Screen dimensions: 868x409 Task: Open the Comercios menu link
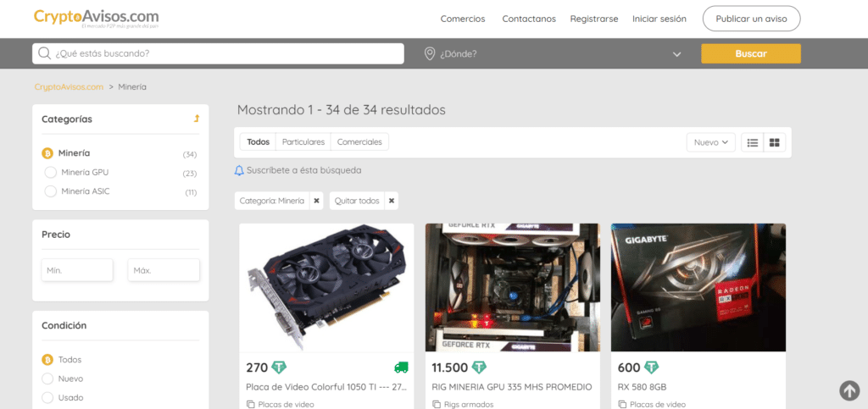pyautogui.click(x=463, y=19)
